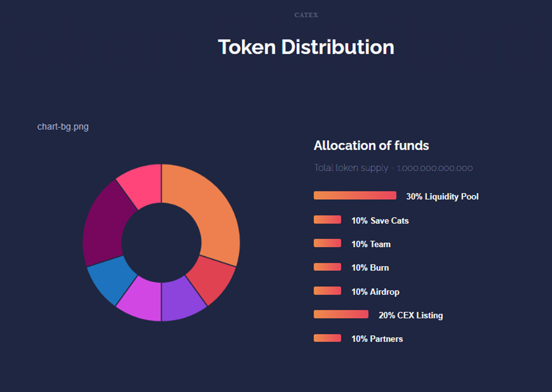
Task: Click the bar beside 10% Save Cats
Action: click(x=327, y=220)
